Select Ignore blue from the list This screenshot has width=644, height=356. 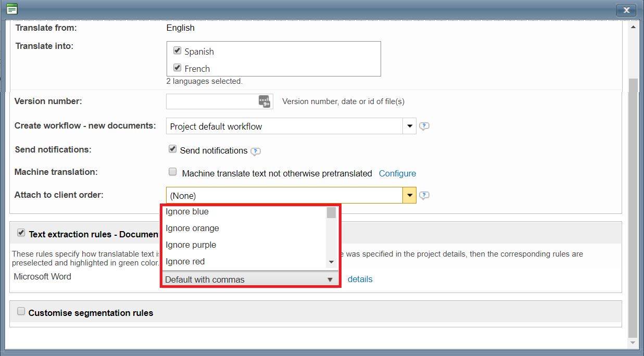187,212
